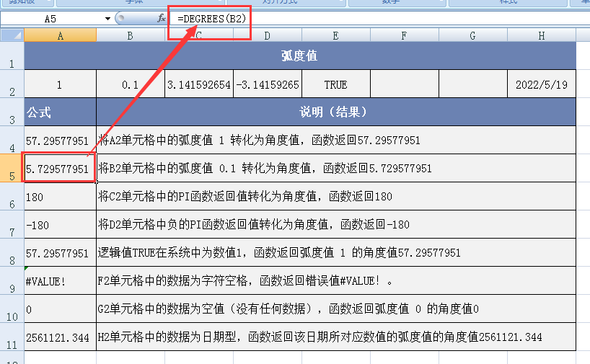Viewport: 590px width, 364px height.
Task: Click description of B2单元格 radian conversion
Action: coord(336,168)
